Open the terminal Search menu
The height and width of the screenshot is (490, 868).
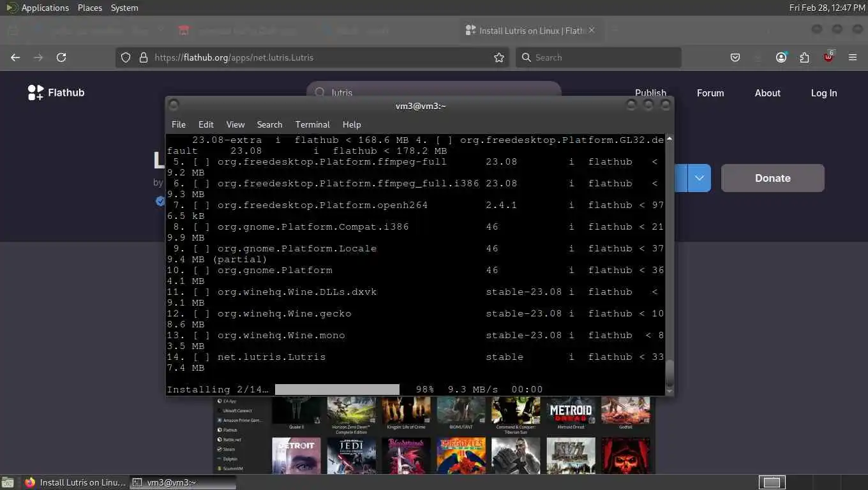click(x=269, y=124)
